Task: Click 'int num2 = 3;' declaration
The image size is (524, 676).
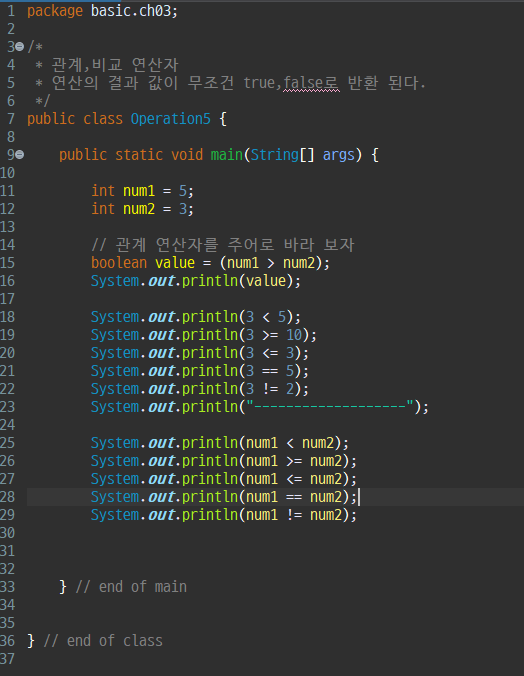Action: 142,209
